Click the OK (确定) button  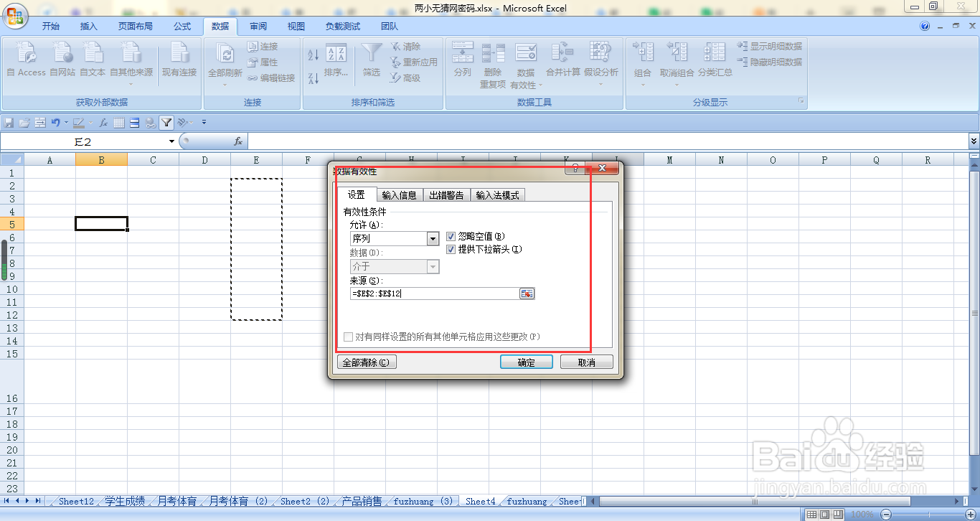527,362
